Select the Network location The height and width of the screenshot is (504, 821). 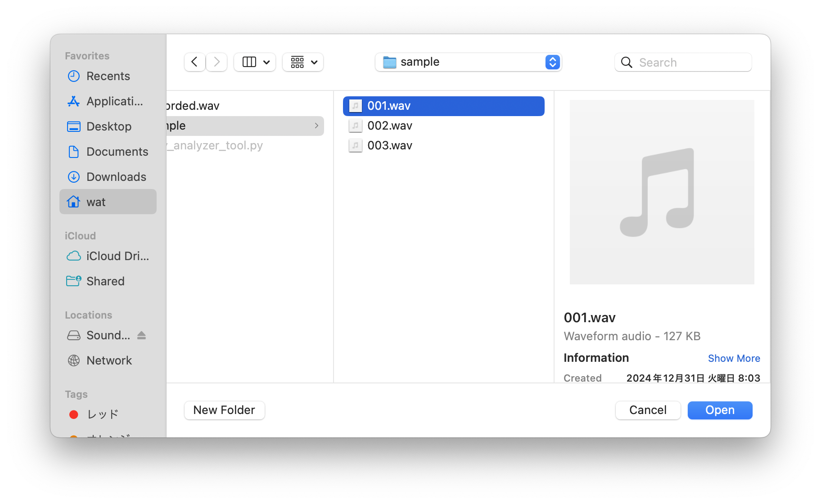pos(109,360)
